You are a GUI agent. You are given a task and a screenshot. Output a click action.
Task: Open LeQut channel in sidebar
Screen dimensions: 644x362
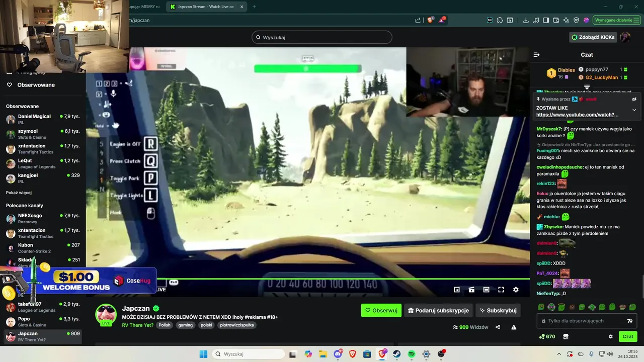43,163
